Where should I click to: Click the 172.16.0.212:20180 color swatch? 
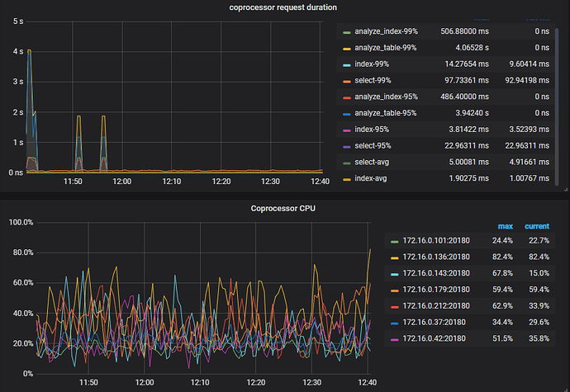click(x=394, y=307)
